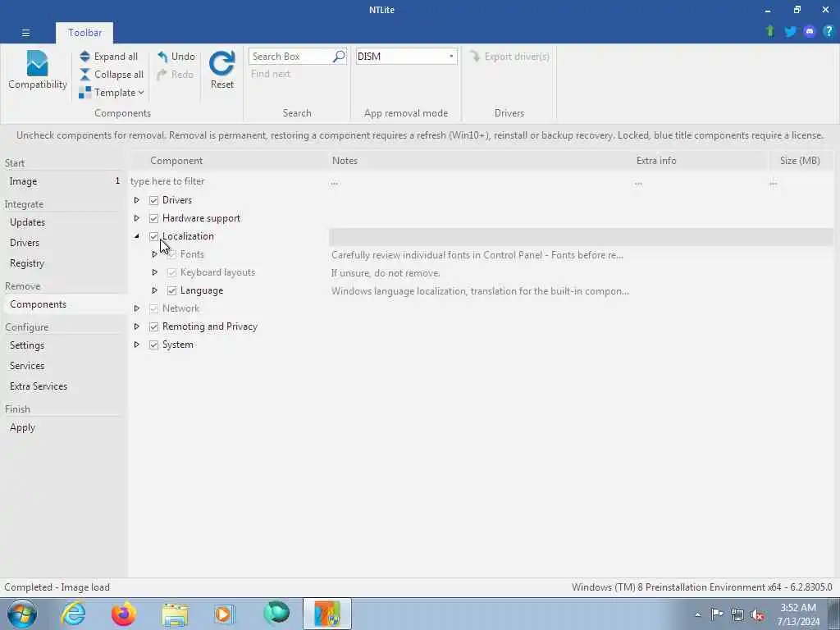Uncheck the Language component
This screenshot has width=840, height=630.
click(x=172, y=291)
